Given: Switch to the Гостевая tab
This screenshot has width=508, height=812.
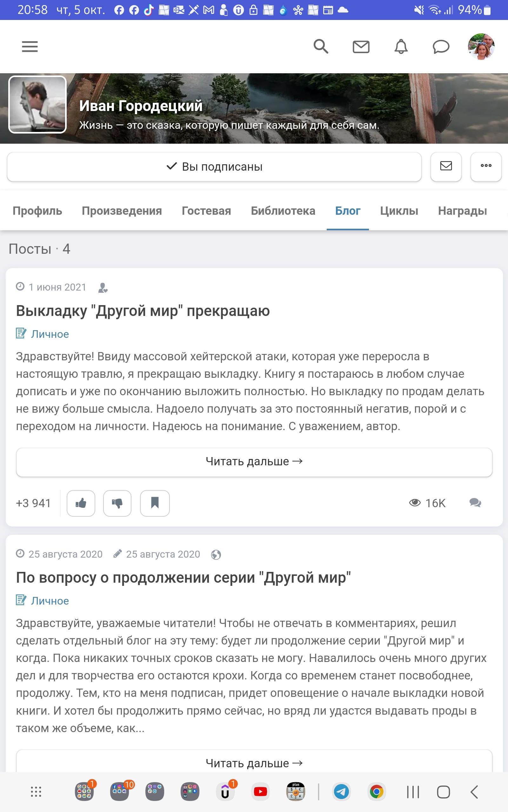Looking at the screenshot, I should point(206,211).
